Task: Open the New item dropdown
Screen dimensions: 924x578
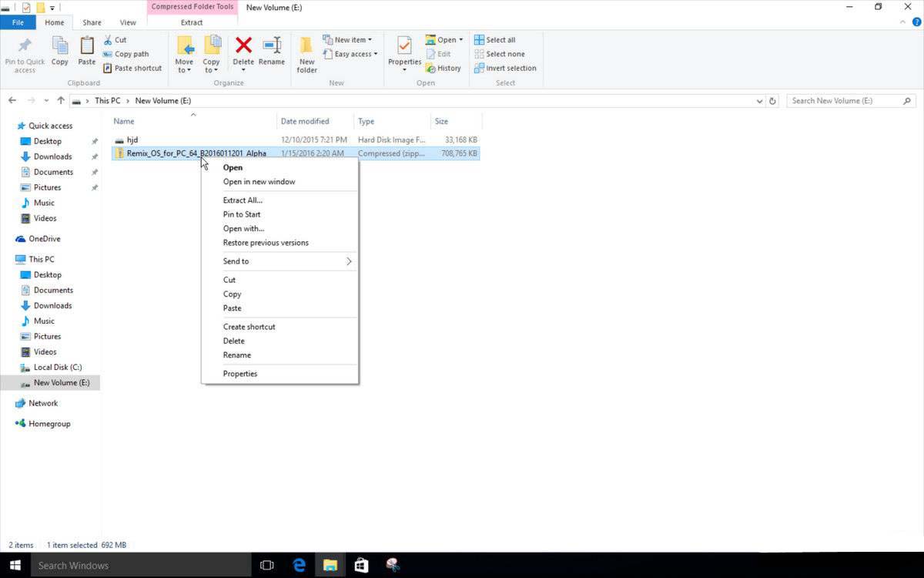Action: [348, 40]
